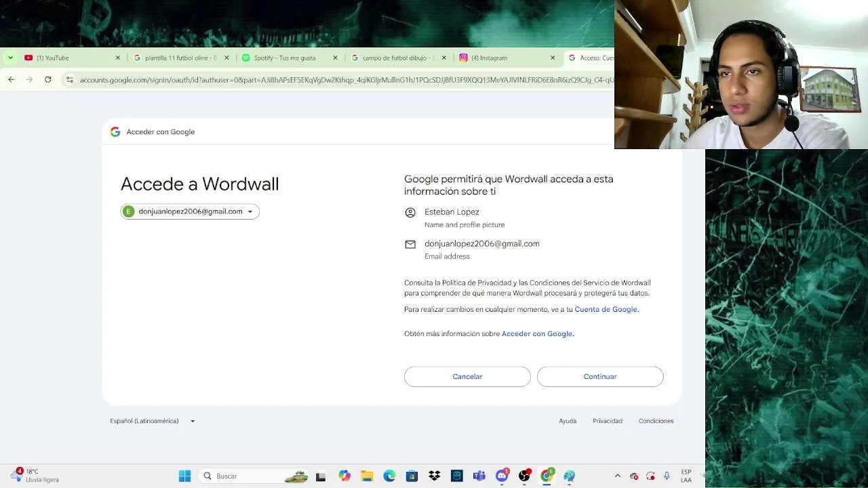Open the Windows Start menu

pyautogui.click(x=184, y=476)
